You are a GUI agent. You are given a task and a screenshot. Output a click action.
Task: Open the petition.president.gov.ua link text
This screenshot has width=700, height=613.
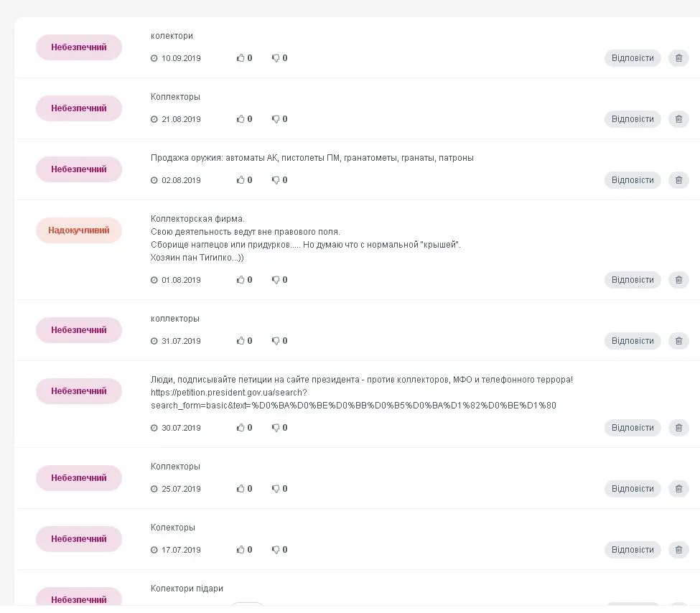pyautogui.click(x=230, y=393)
